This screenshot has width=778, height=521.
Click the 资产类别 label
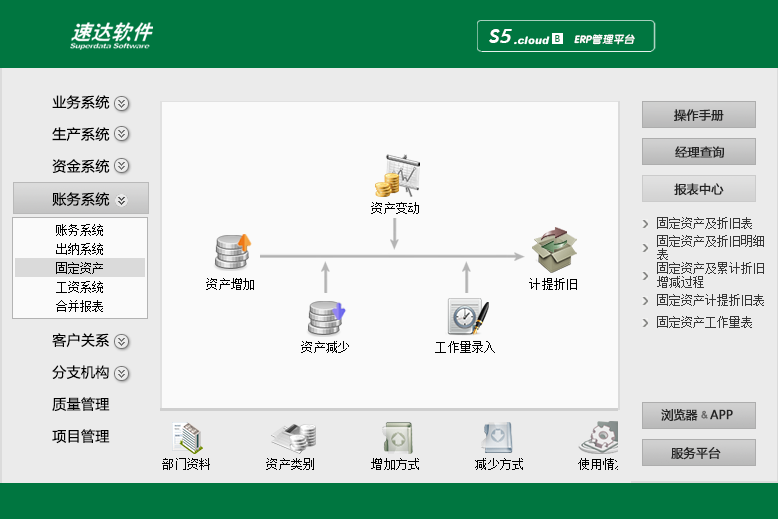coord(290,464)
